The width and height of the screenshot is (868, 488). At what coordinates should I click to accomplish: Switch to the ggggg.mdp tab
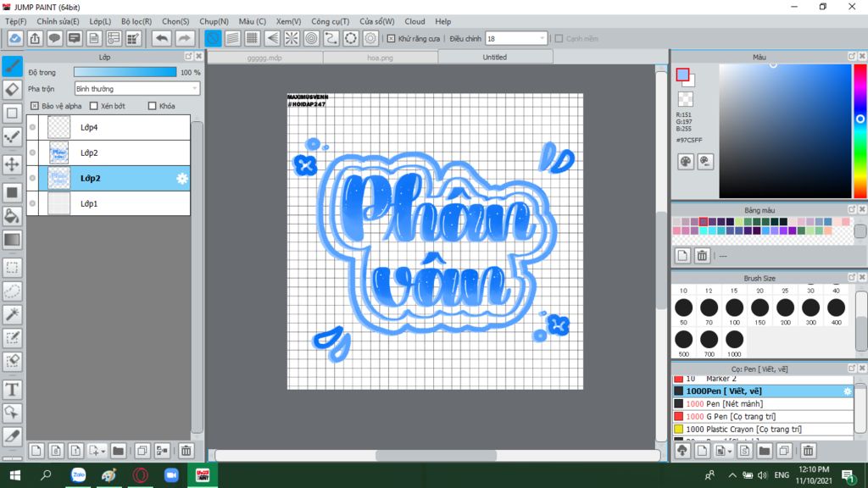coord(264,58)
